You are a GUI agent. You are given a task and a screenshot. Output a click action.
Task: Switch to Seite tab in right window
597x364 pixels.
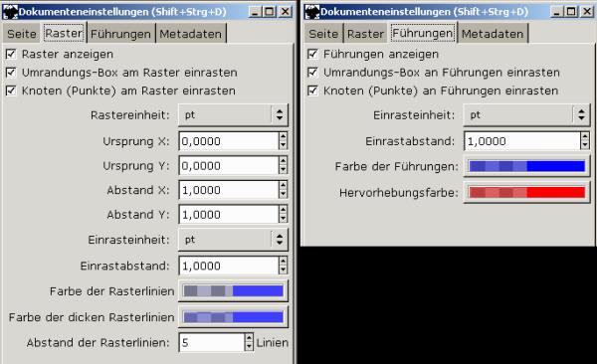coord(323,34)
